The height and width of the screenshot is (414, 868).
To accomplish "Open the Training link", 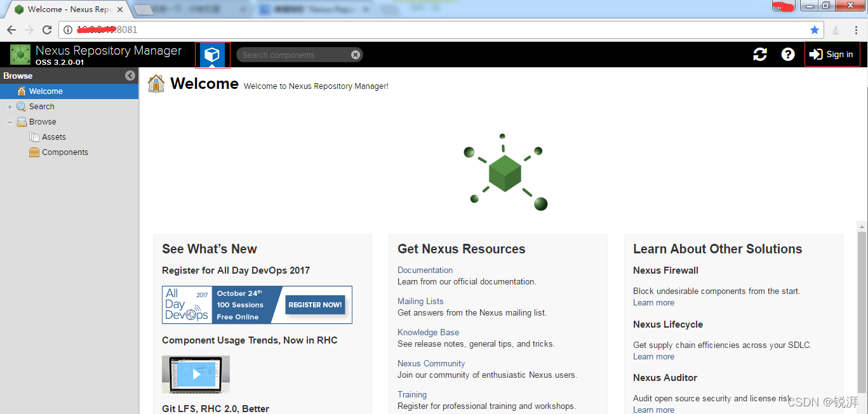I will pyautogui.click(x=412, y=394).
